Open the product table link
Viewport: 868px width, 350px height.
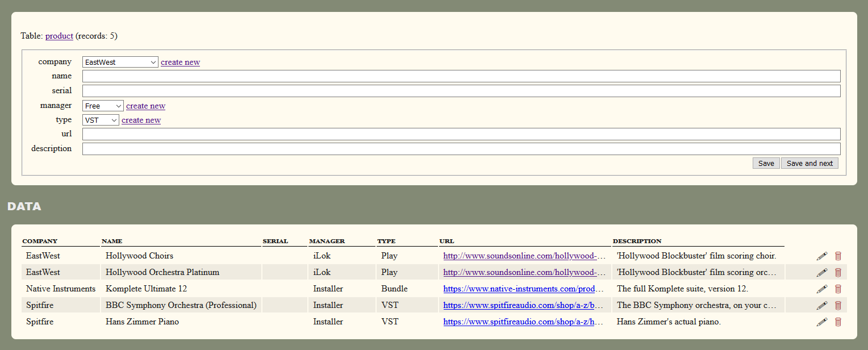(59, 36)
